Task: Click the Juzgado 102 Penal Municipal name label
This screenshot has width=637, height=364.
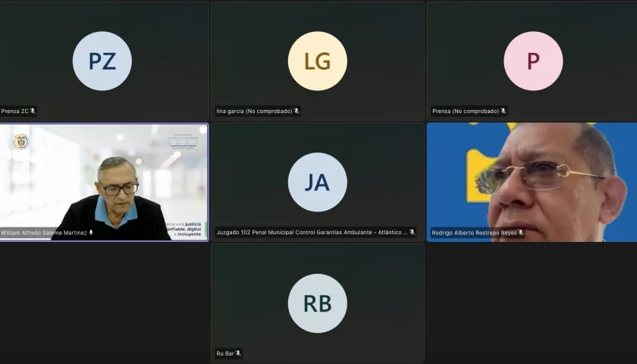Action: tap(312, 233)
